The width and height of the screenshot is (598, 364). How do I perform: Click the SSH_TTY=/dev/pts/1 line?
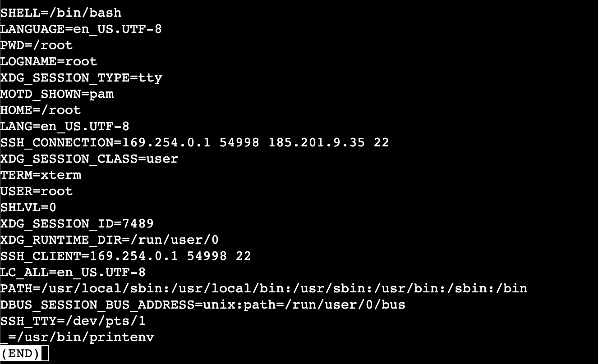pos(73,321)
